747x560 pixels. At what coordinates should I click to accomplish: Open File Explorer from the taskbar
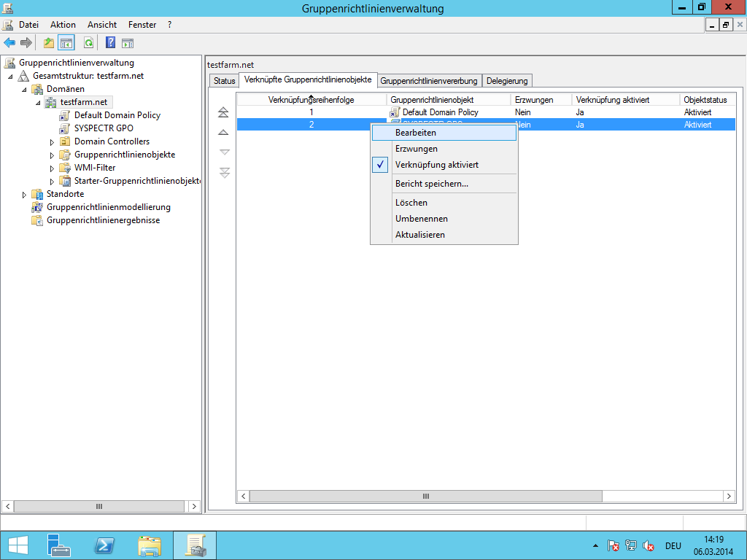(x=149, y=545)
